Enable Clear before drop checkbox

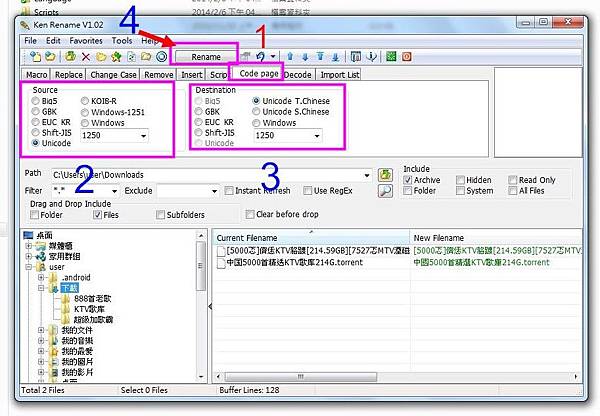pos(250,214)
